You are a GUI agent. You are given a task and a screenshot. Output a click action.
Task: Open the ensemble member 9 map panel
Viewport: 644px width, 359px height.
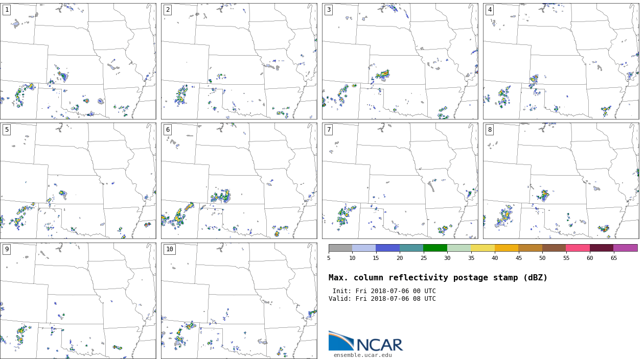[78, 300]
